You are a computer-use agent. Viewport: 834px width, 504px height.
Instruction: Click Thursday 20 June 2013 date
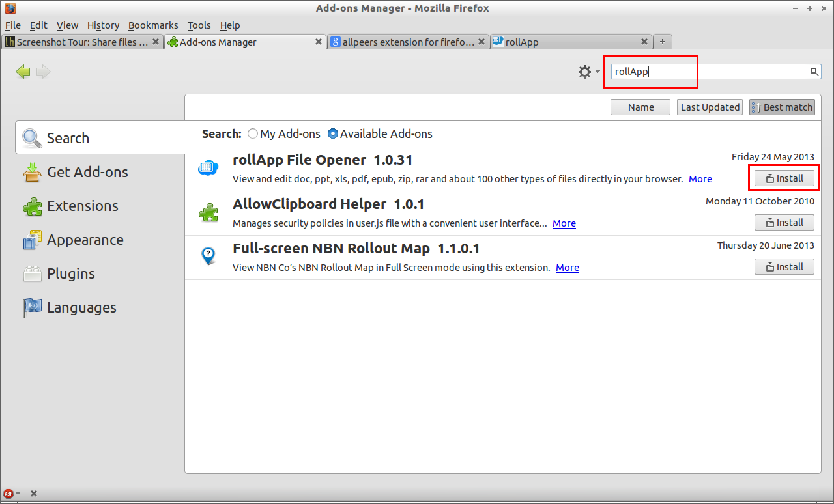(x=766, y=245)
